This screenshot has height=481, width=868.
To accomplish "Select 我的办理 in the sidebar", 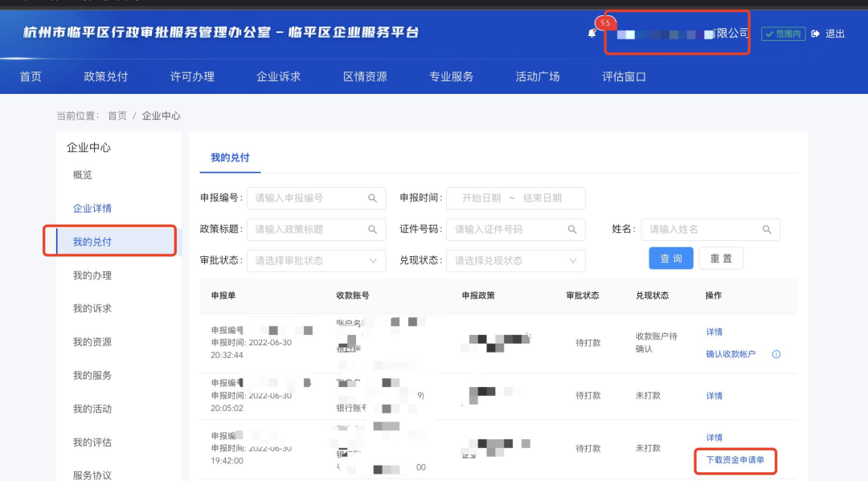I will [x=92, y=275].
